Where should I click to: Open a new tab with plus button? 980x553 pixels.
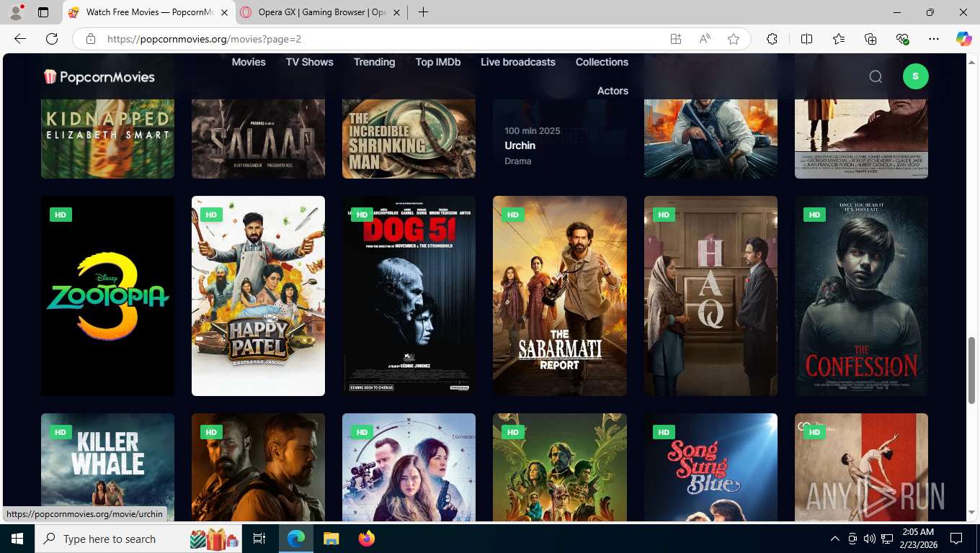click(423, 12)
